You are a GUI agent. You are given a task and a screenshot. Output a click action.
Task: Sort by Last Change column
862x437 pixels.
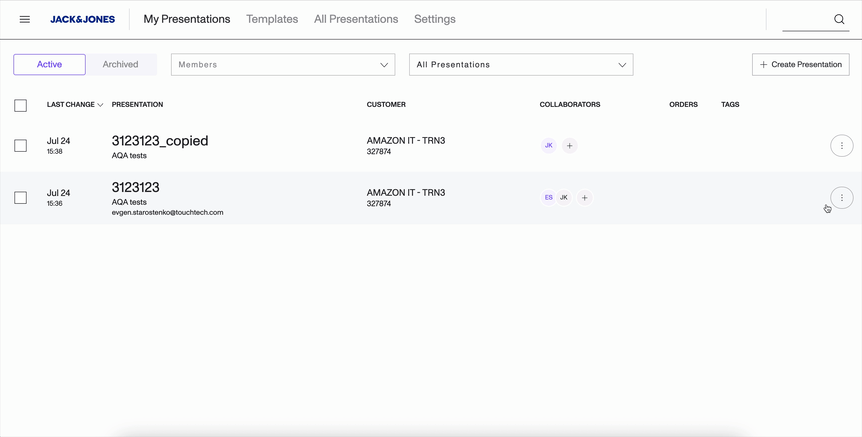[x=75, y=104]
